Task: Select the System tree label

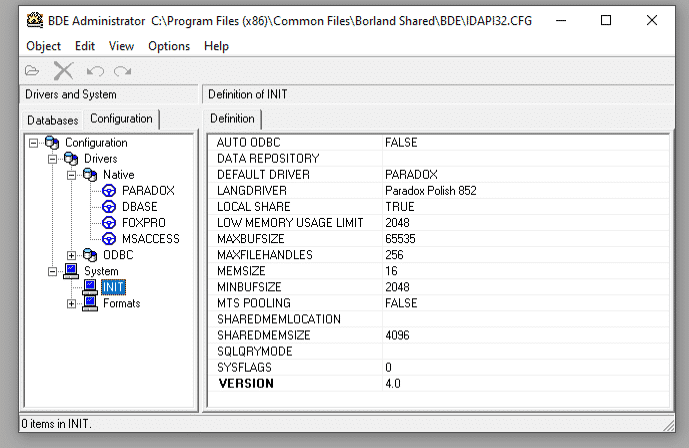Action: pyautogui.click(x=101, y=271)
